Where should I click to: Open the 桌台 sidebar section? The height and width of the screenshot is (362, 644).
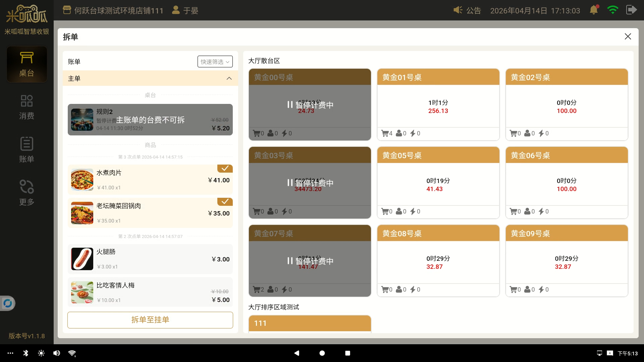pos(26,64)
